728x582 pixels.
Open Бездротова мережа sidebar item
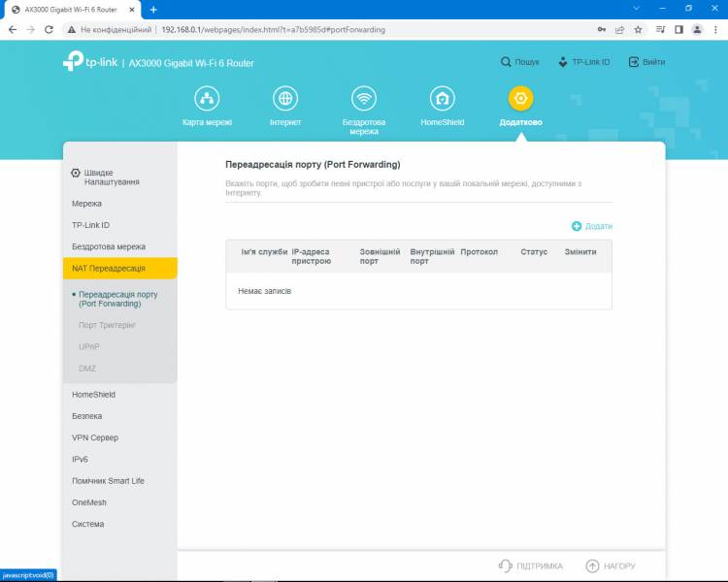[109, 246]
